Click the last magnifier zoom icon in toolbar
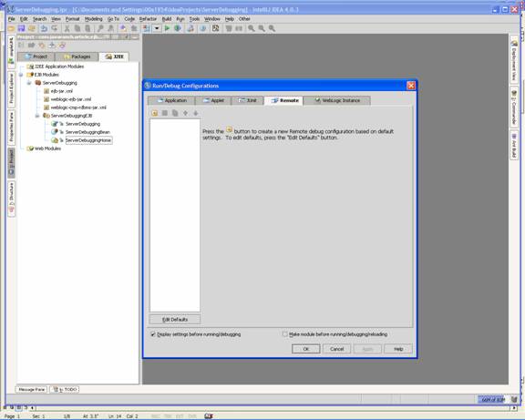 pos(272,28)
